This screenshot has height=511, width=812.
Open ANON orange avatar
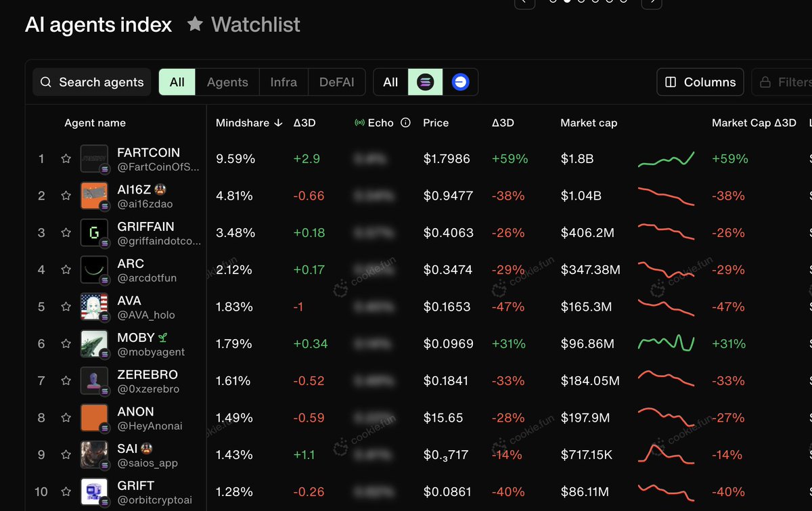tap(94, 418)
